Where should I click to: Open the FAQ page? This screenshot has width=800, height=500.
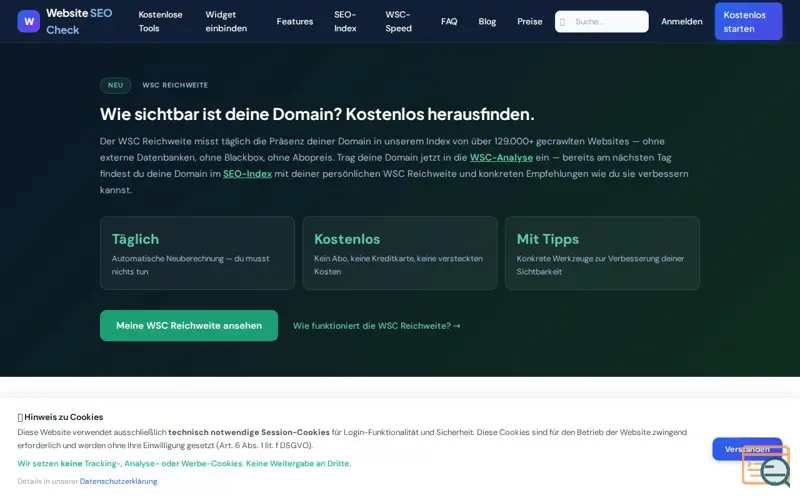(449, 21)
